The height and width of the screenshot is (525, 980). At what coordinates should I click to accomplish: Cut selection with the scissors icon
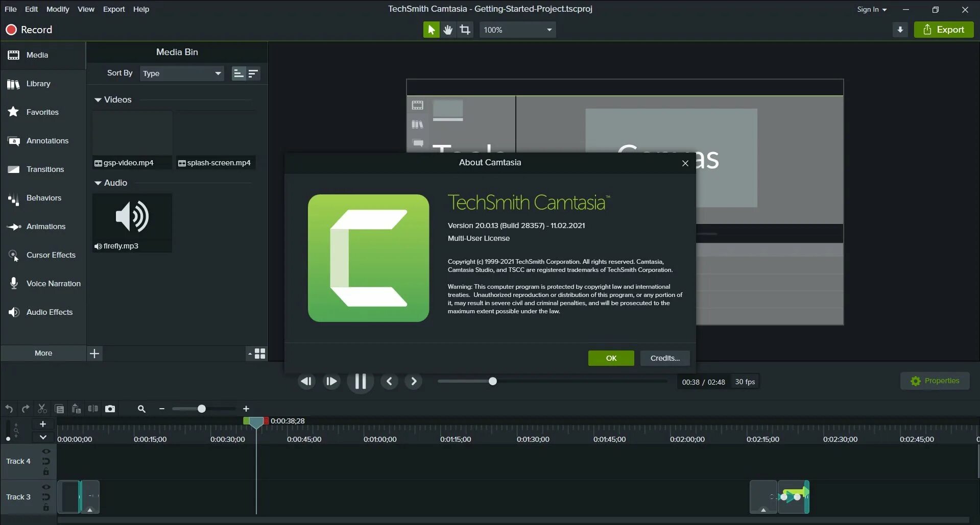[x=42, y=409]
